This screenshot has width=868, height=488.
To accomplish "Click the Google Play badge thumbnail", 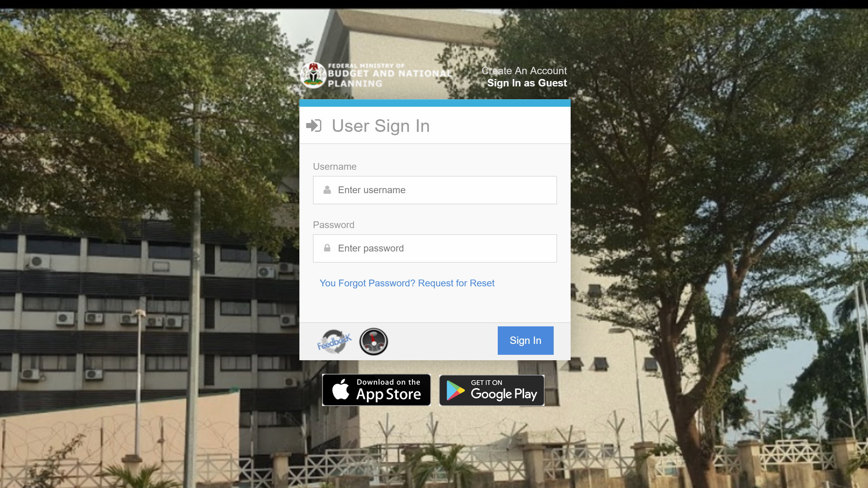I will pyautogui.click(x=492, y=390).
